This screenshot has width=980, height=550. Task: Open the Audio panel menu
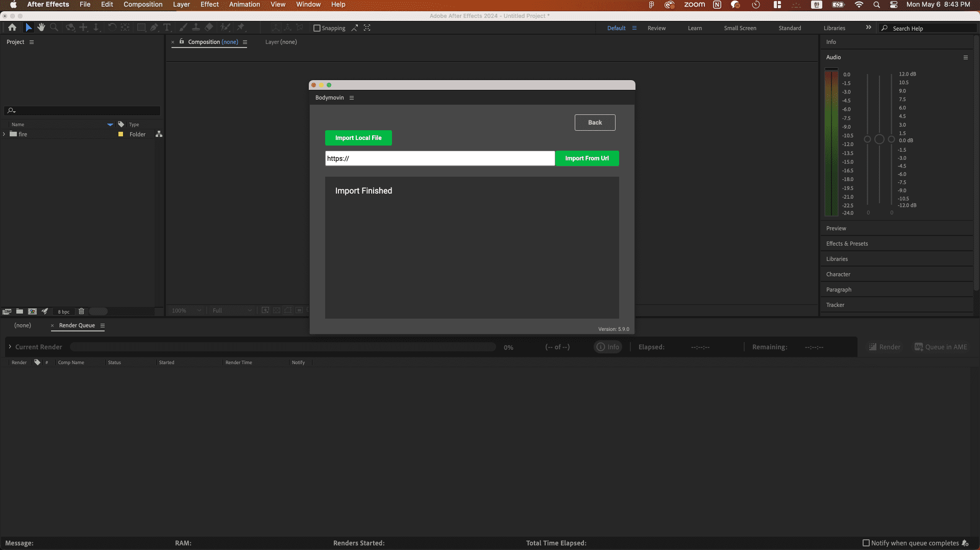966,57
